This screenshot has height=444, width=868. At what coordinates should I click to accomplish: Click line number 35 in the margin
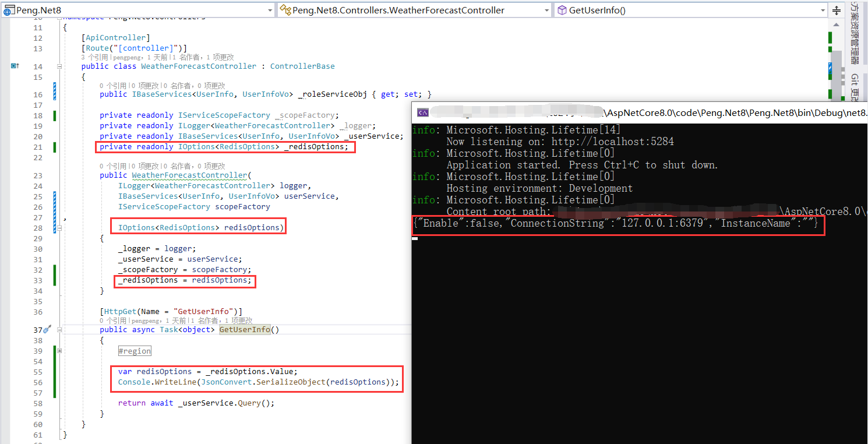tap(38, 301)
